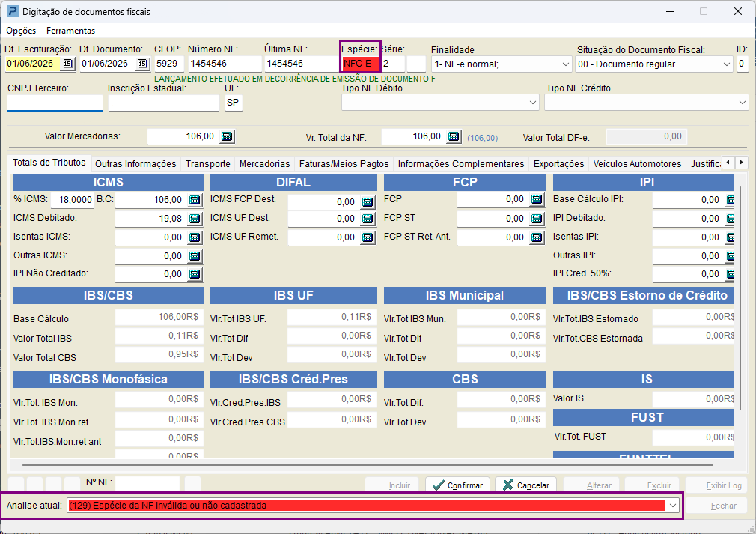
Task: Click the Fechar button
Action: coord(716,506)
